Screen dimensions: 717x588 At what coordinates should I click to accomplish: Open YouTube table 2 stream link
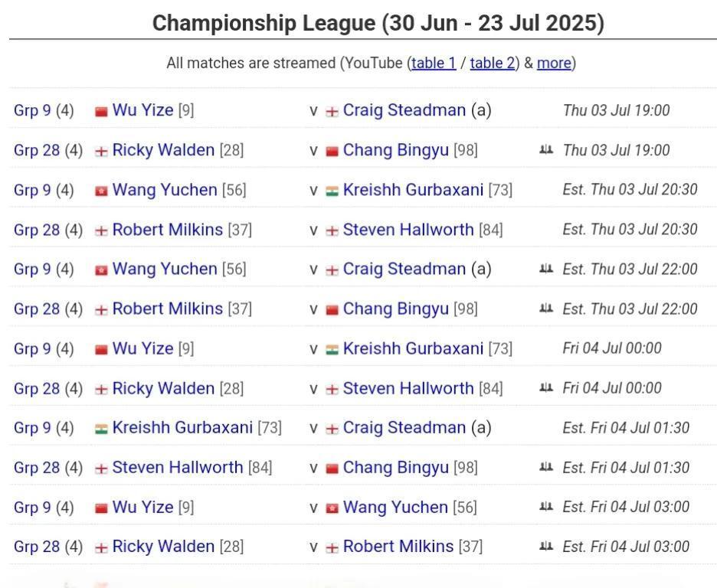(x=492, y=63)
